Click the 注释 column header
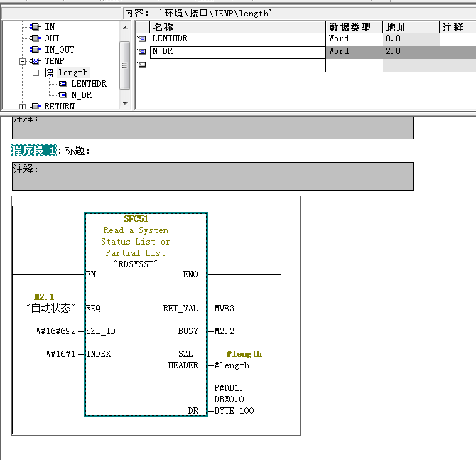 pos(458,27)
